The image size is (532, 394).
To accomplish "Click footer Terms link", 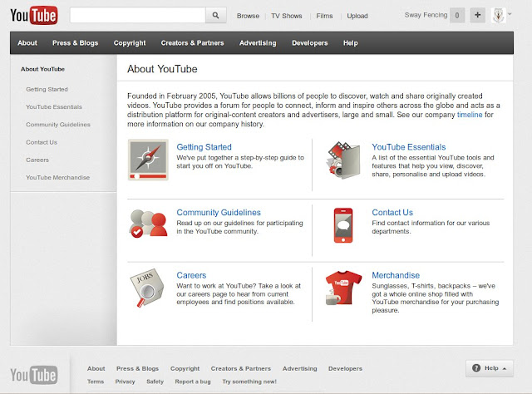I will (x=96, y=382).
